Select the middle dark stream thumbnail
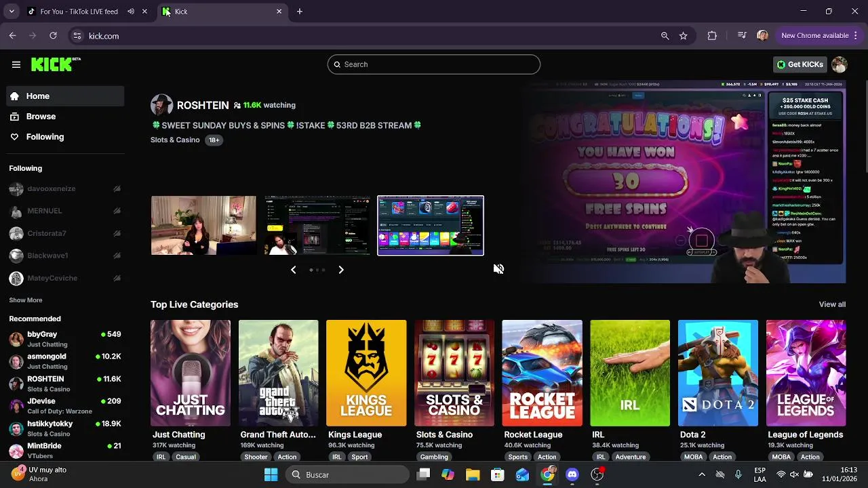Screen dimensions: 868x488 click(x=317, y=226)
